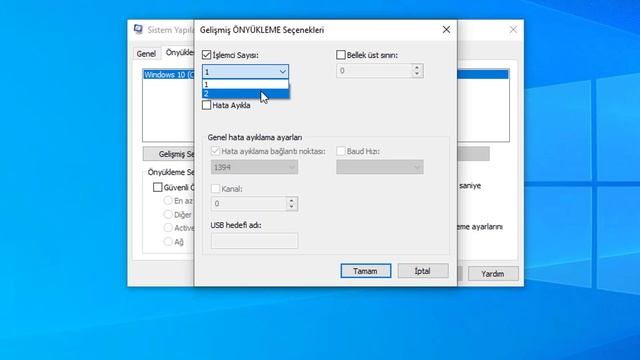Select the Windows 10 boot entry
This screenshot has height=360, width=640.
pyautogui.click(x=169, y=75)
